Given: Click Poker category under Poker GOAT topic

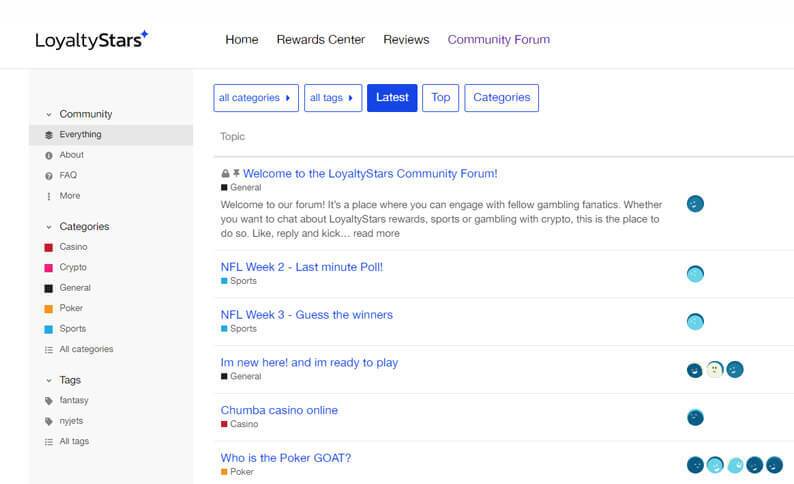Looking at the screenshot, I should 237,472.
